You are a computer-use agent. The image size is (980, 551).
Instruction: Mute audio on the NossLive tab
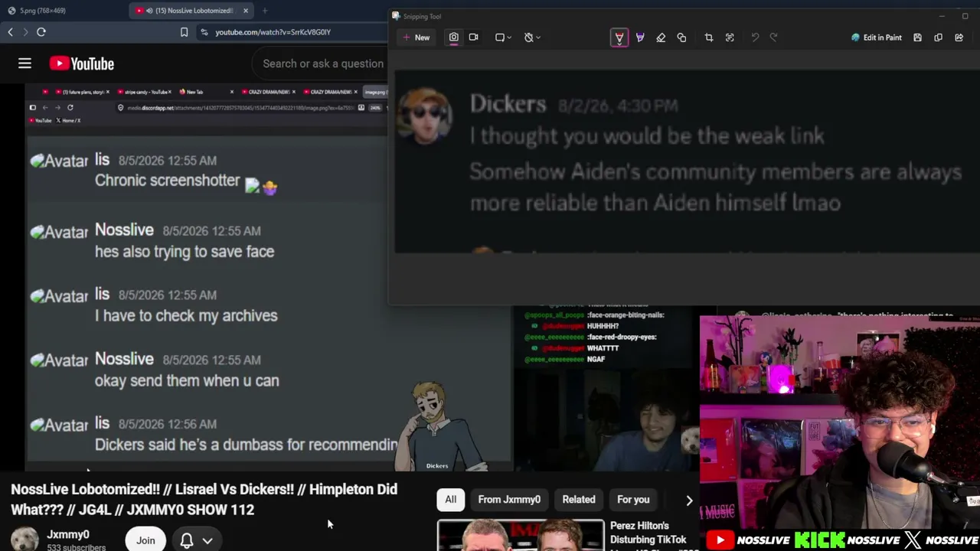149,11
